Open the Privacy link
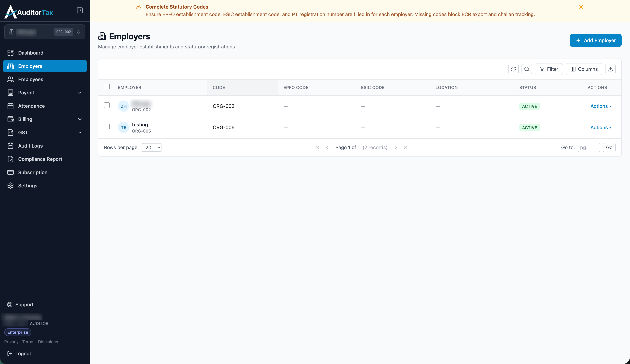The width and height of the screenshot is (630, 364). (12, 342)
